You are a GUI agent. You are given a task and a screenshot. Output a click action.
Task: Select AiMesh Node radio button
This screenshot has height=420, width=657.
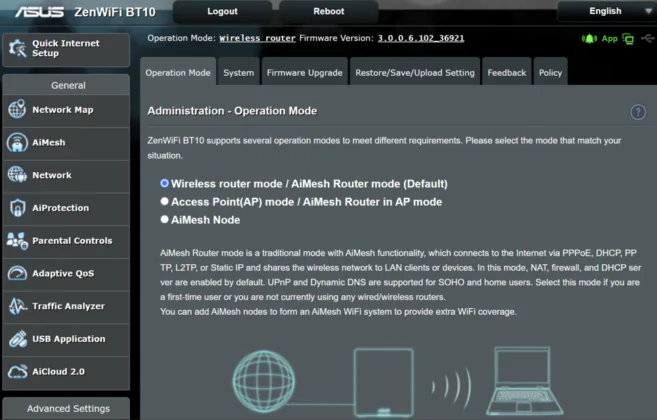tap(164, 219)
